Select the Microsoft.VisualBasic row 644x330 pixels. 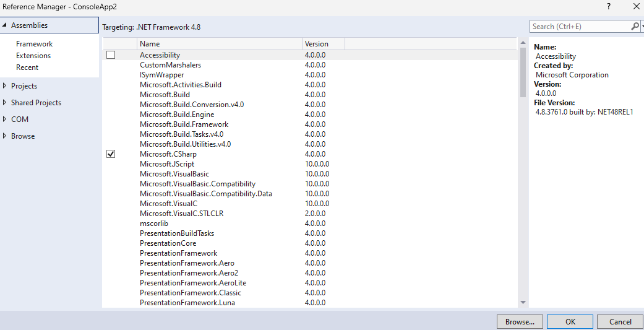tap(309, 174)
